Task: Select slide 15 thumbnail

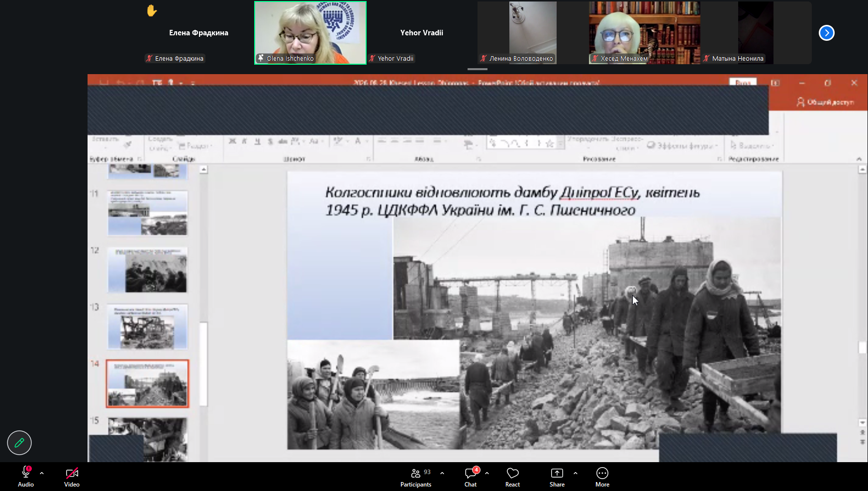Action: click(x=148, y=439)
